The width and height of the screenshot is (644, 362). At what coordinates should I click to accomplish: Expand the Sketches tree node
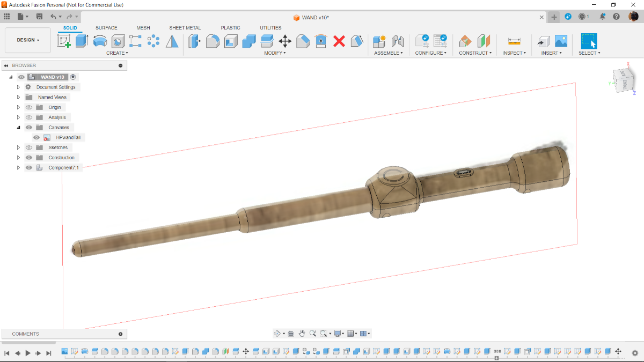[x=18, y=147]
